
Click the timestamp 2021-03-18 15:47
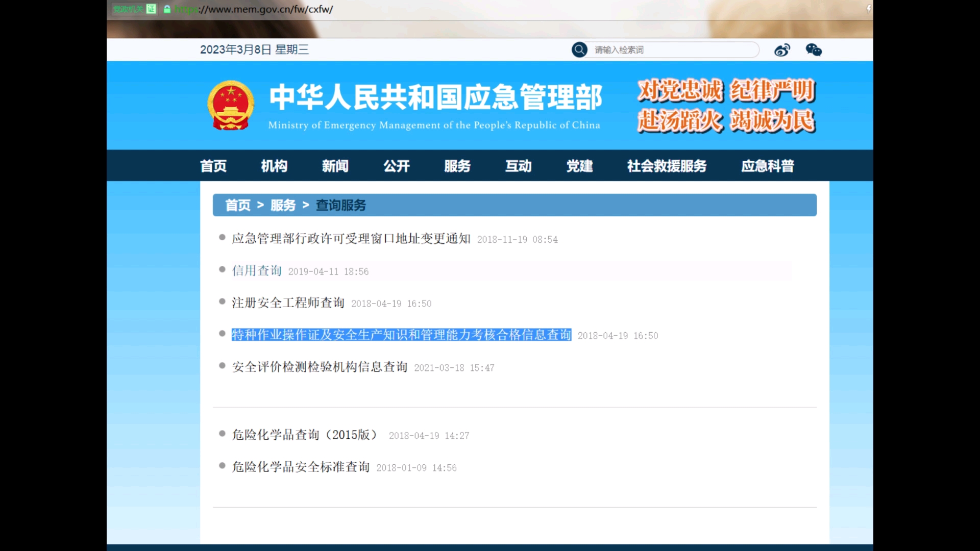(x=454, y=368)
